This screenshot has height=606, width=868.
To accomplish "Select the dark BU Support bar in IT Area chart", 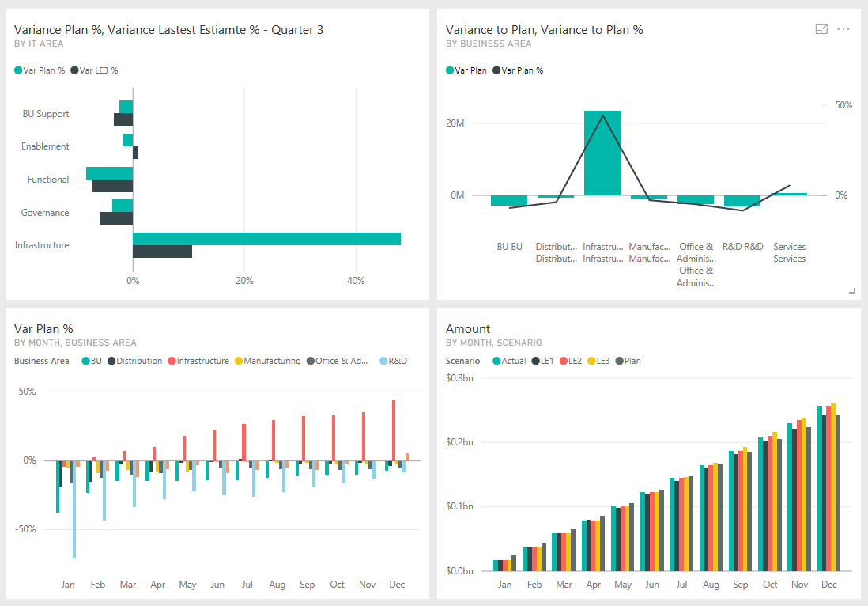I will point(123,119).
